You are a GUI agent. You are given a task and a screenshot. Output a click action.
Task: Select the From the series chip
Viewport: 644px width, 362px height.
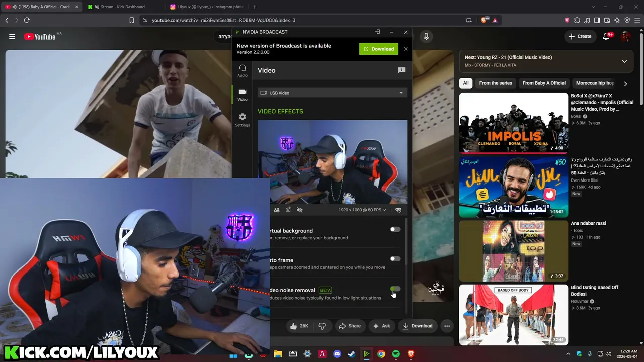(x=496, y=83)
